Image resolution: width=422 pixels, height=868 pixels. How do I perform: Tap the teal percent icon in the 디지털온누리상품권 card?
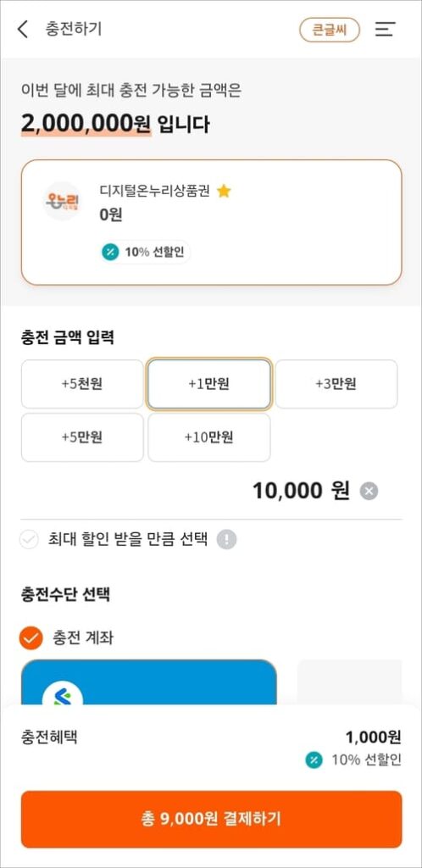109,253
